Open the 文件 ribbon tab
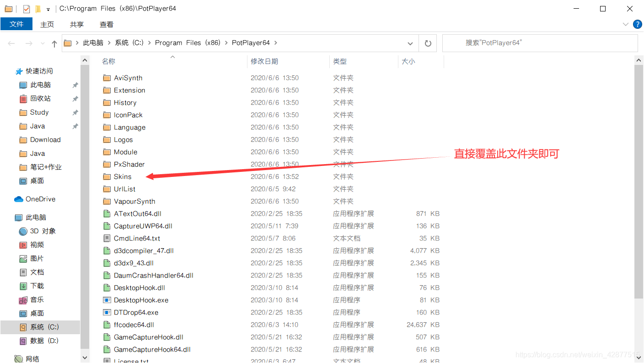This screenshot has height=363, width=644. [16, 24]
